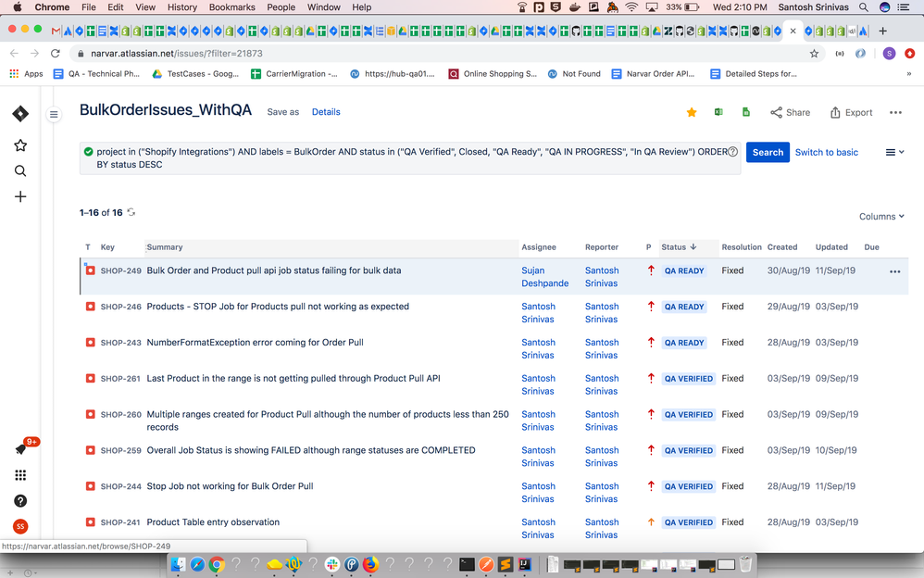Open the Narvar Order API... bookmark
The height and width of the screenshot is (578, 924).
coord(653,74)
